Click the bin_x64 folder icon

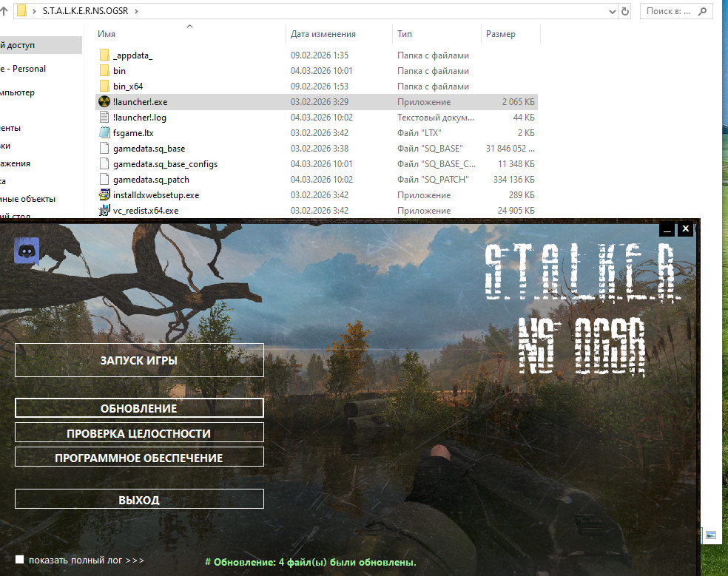[x=104, y=87]
